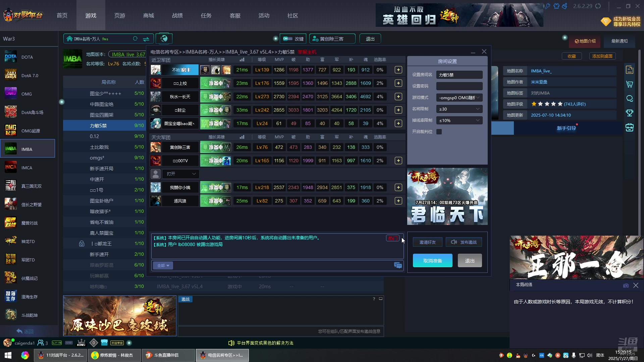Go to the 首页 tab
This screenshot has height=362, width=644.
tap(62, 15)
